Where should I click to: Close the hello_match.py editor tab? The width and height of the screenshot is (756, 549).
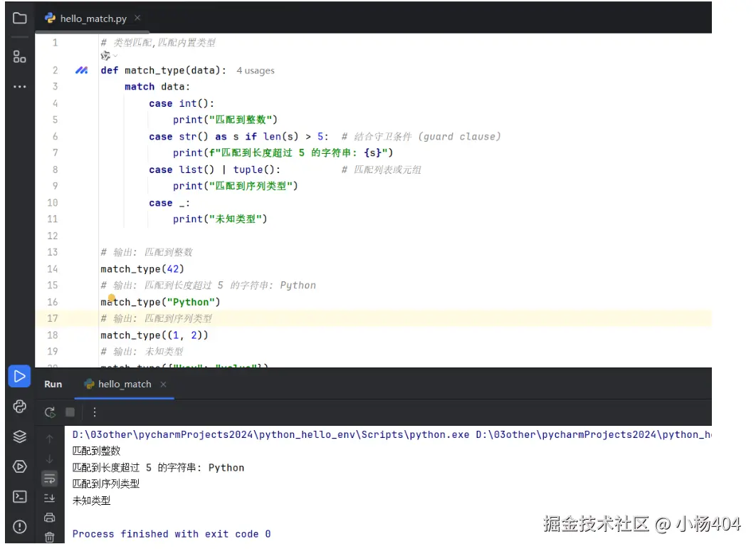click(x=137, y=18)
